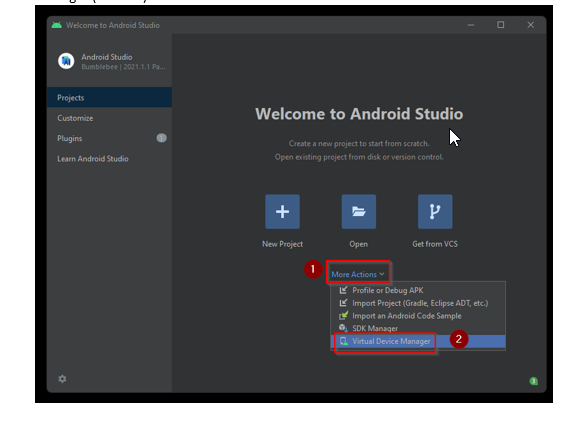Maximize the Android Studio window
This screenshot has height=434, width=583.
[x=501, y=25]
